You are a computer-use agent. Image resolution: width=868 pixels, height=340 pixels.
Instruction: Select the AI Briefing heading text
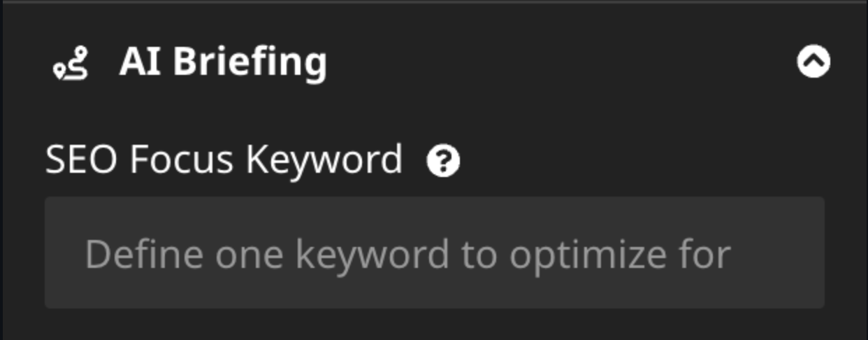[222, 62]
